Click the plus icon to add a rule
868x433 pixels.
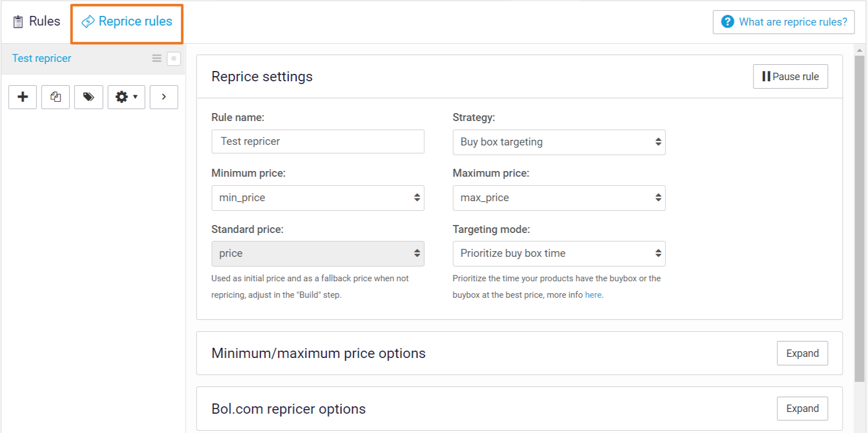pos(23,97)
